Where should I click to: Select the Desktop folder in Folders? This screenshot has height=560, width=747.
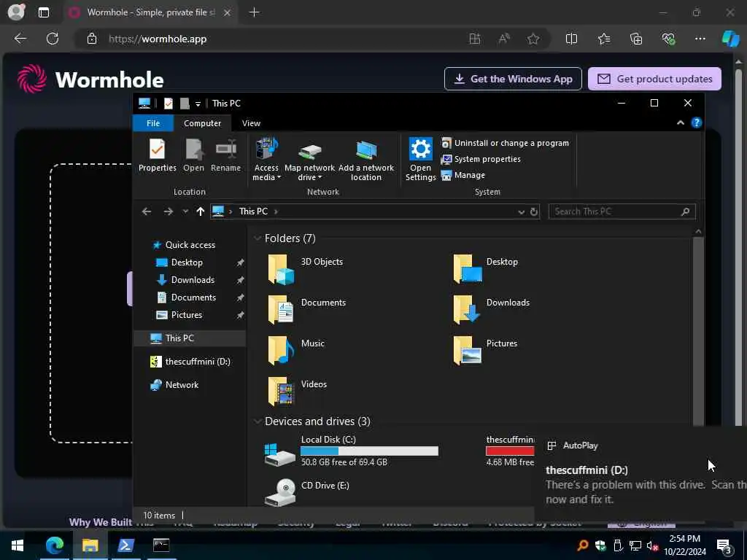486,269
